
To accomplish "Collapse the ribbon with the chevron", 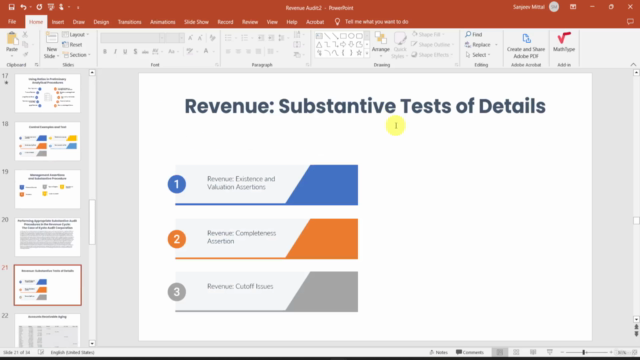I will pos(633,64).
